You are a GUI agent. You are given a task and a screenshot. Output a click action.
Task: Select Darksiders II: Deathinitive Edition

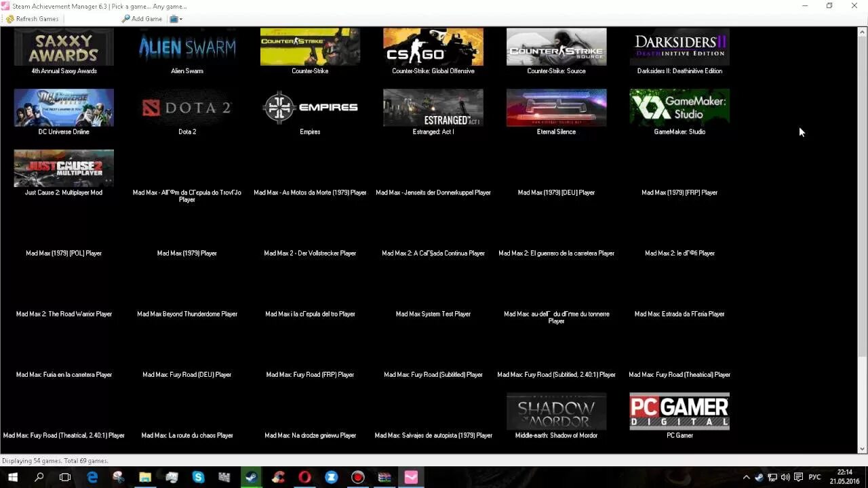(x=679, y=52)
